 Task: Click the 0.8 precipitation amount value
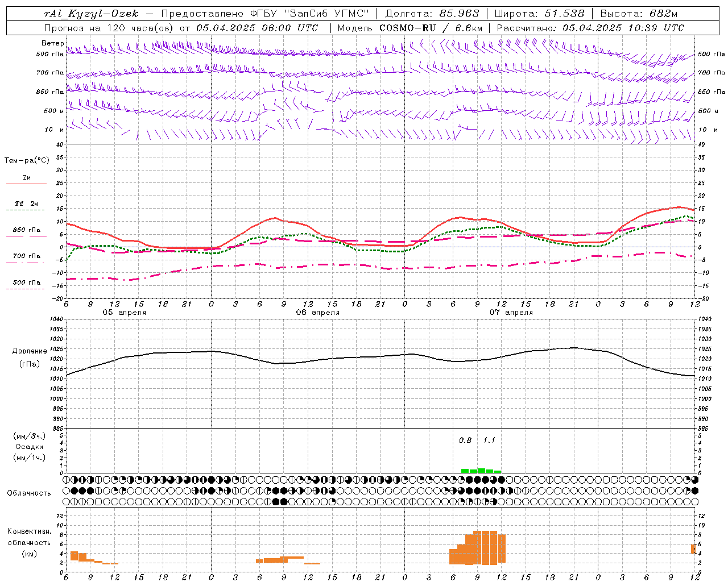click(465, 440)
